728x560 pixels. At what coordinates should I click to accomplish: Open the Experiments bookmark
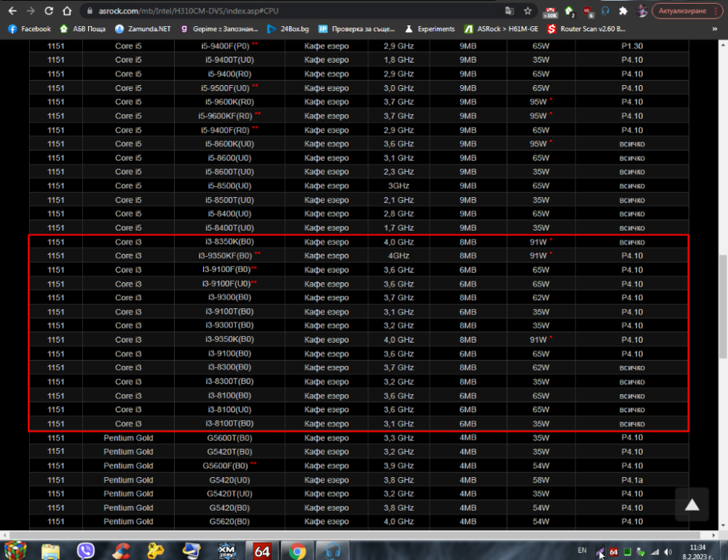[x=430, y=29]
